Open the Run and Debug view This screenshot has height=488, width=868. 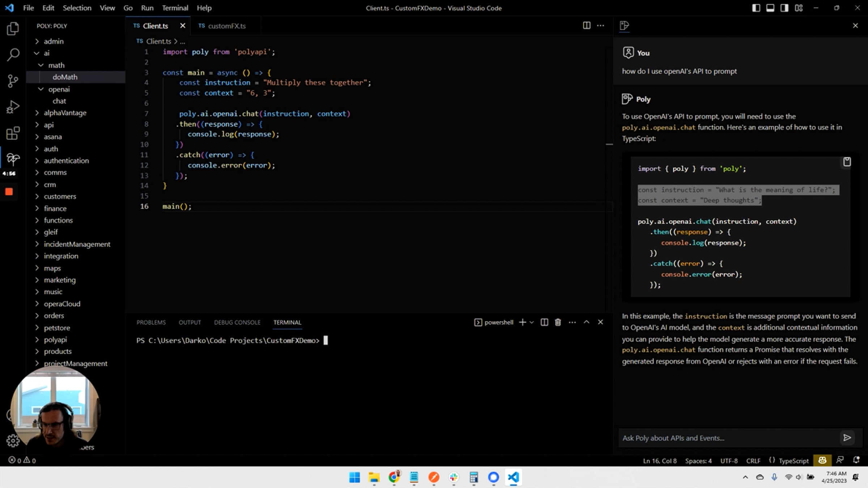pos(13,107)
